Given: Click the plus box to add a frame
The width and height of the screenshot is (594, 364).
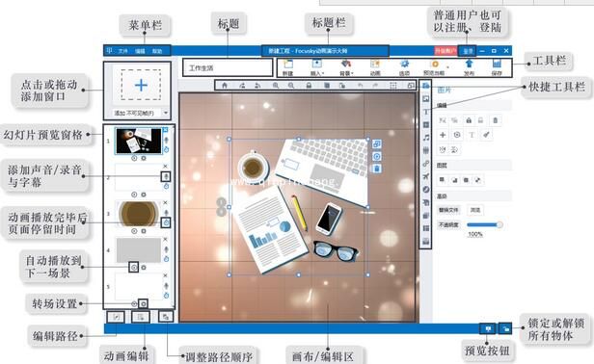Looking at the screenshot, I should (141, 85).
